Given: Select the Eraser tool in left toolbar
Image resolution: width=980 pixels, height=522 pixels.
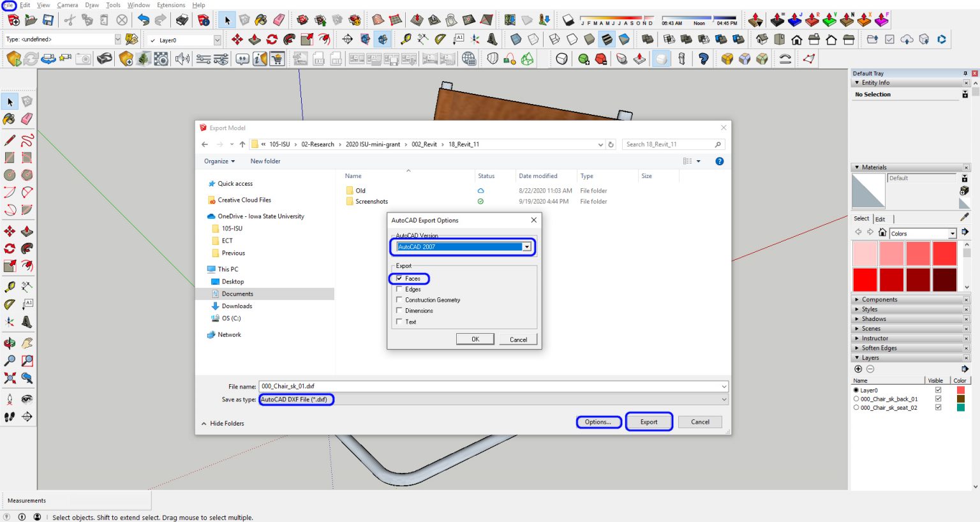Looking at the screenshot, I should click(27, 119).
